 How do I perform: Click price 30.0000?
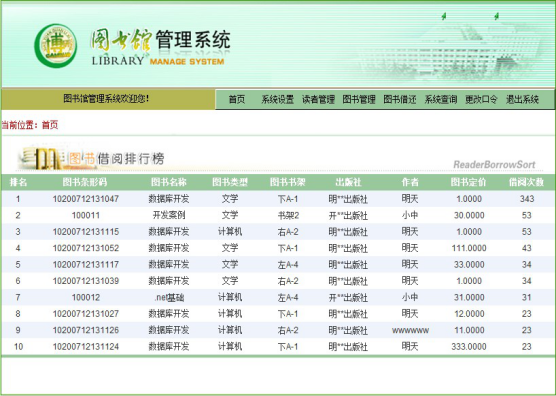tap(469, 215)
